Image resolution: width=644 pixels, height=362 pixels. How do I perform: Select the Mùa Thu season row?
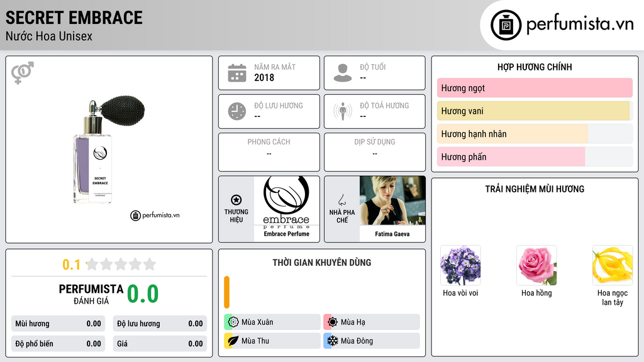[x=272, y=341]
